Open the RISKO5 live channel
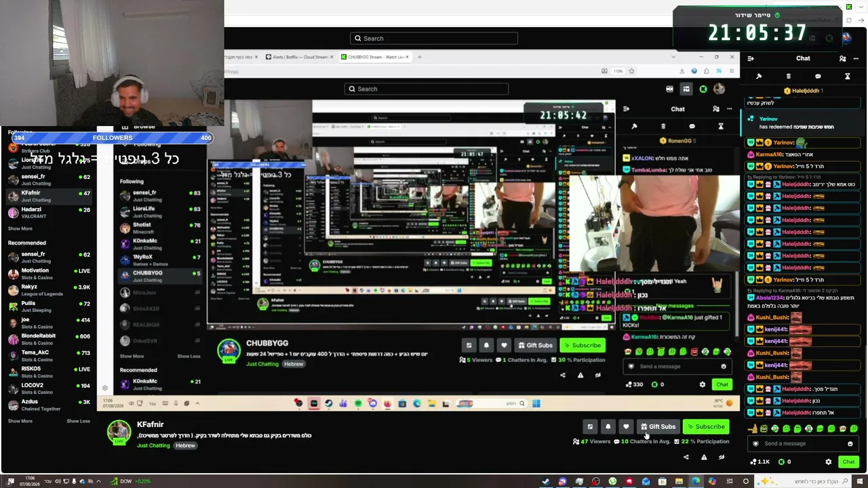 (49, 372)
